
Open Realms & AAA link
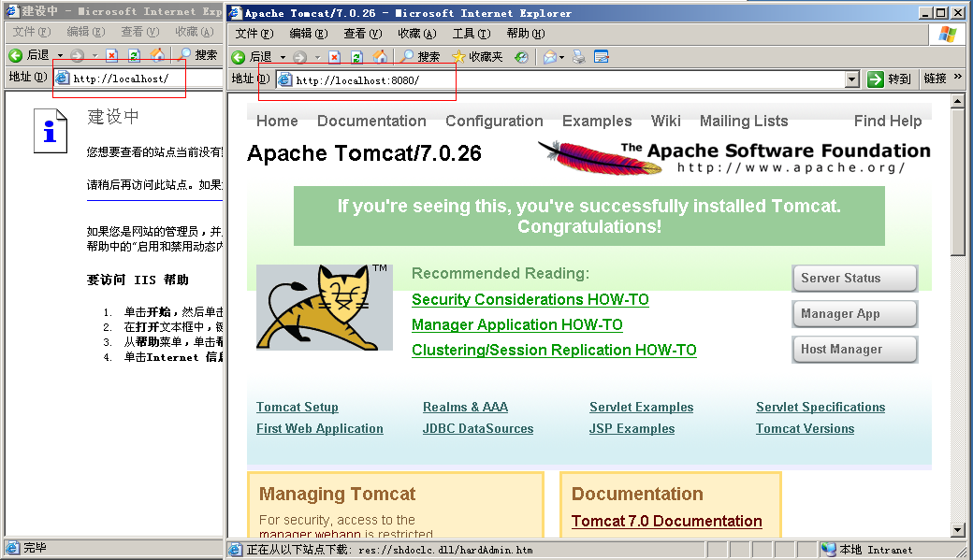pos(465,408)
